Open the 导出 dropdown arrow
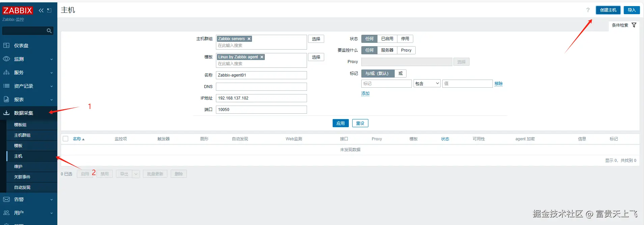 pyautogui.click(x=136, y=174)
